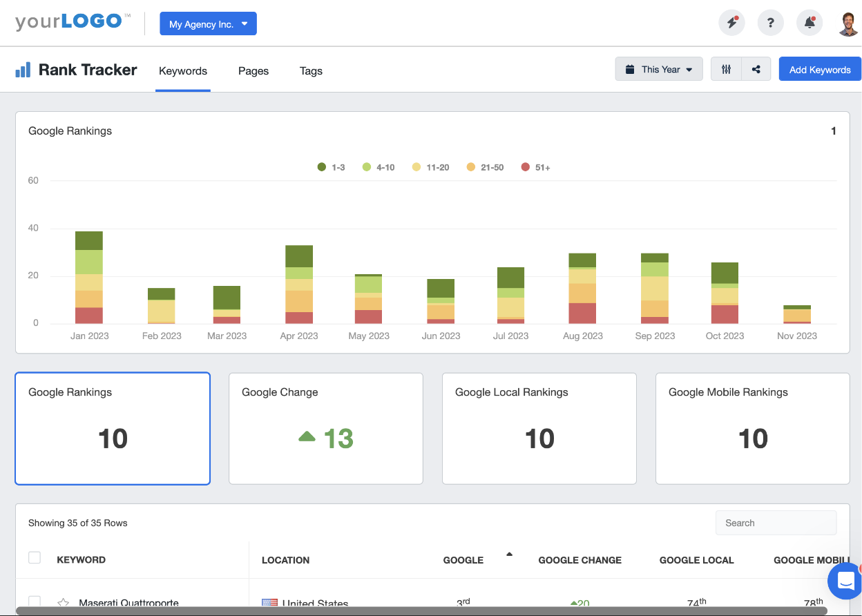Open notifications via the bell icon
The height and width of the screenshot is (616, 862).
pyautogui.click(x=809, y=22)
